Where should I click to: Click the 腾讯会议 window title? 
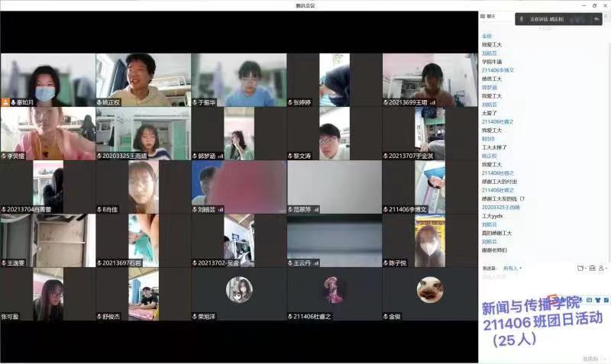tap(305, 5)
